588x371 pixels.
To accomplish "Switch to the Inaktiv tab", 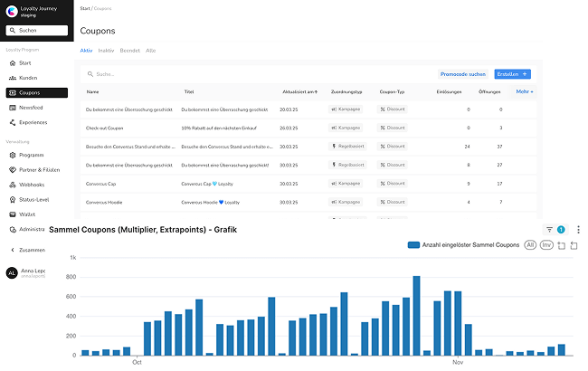I will 106,51.
